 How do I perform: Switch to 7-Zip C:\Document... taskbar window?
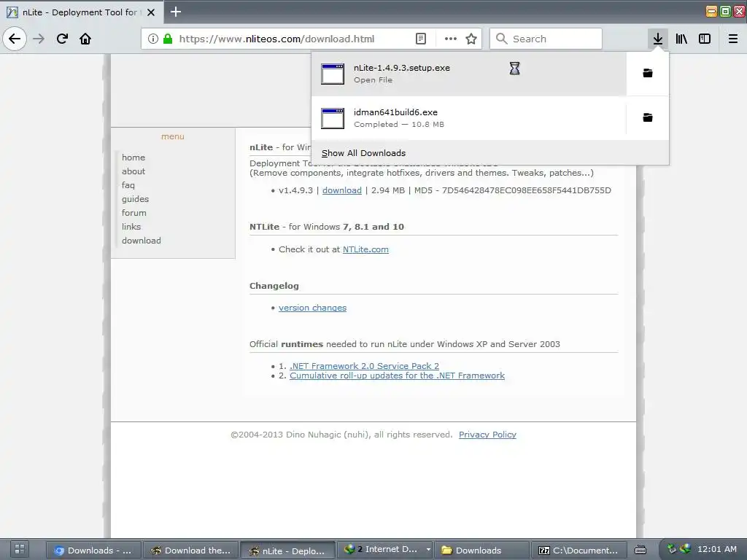pyautogui.click(x=578, y=550)
